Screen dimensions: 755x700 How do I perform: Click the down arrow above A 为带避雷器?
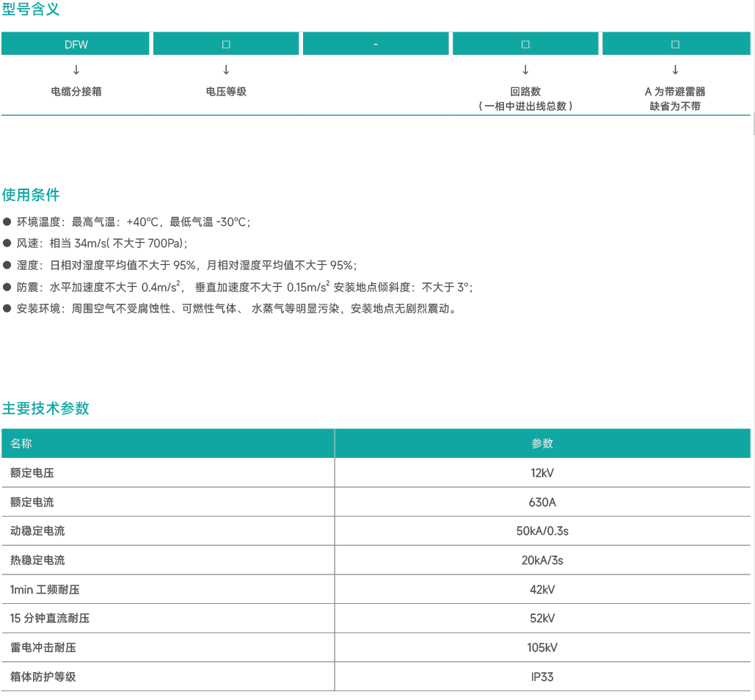(x=675, y=70)
